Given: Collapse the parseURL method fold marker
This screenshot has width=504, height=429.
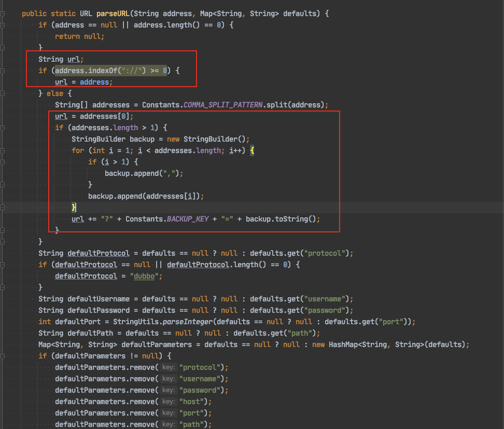Looking at the screenshot, I should 3,13.
